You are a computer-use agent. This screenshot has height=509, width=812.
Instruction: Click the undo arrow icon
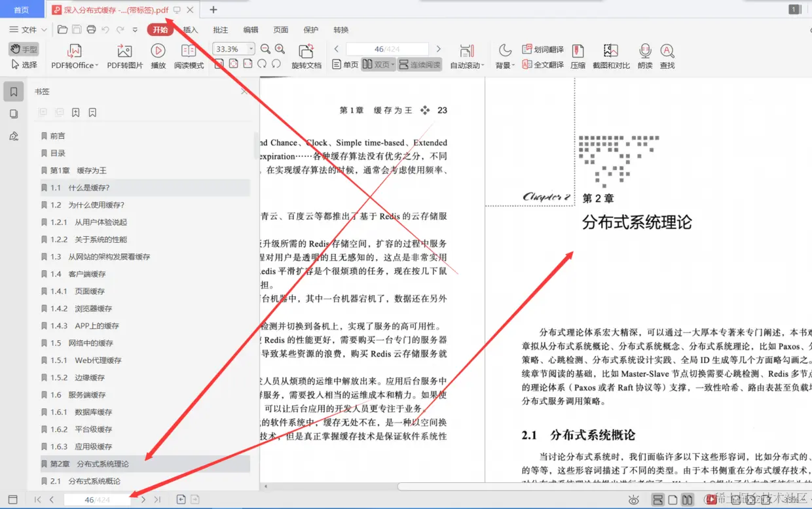[x=105, y=29]
